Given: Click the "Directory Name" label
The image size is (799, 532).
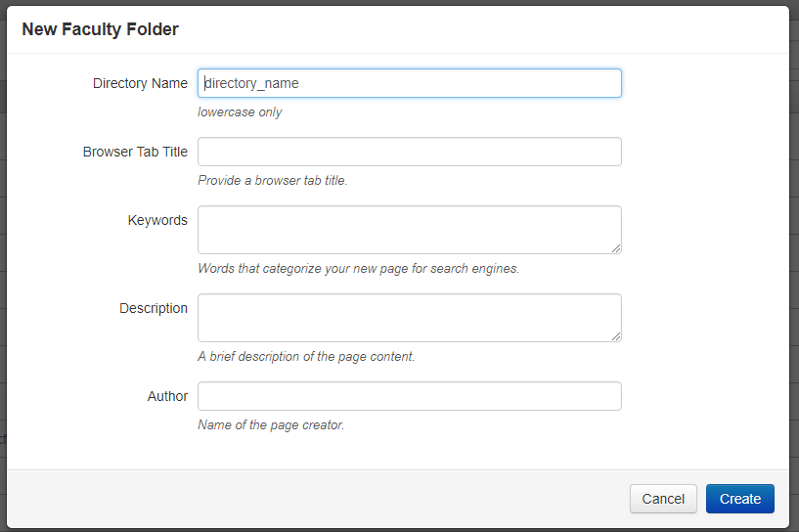Looking at the screenshot, I should pos(140,83).
